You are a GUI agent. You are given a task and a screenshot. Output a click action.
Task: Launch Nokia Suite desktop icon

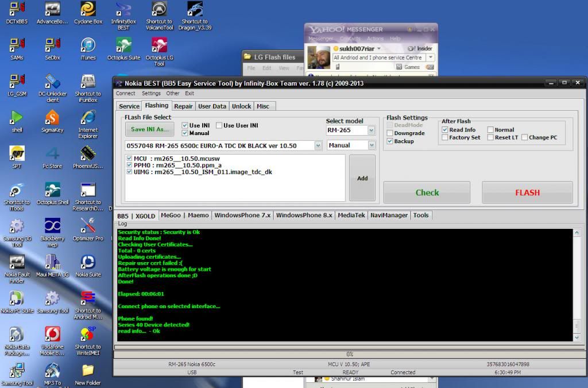[88, 266]
